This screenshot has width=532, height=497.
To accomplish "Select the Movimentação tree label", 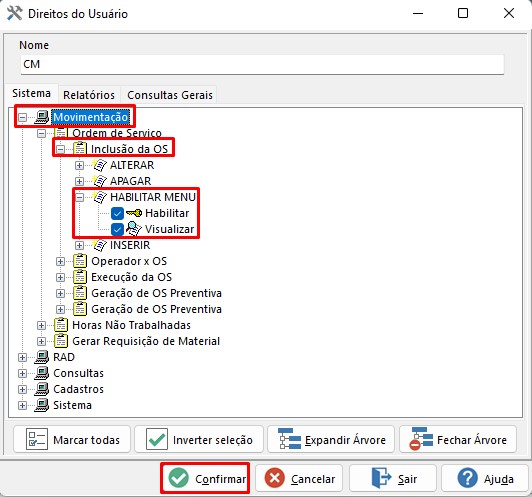I will 91,117.
